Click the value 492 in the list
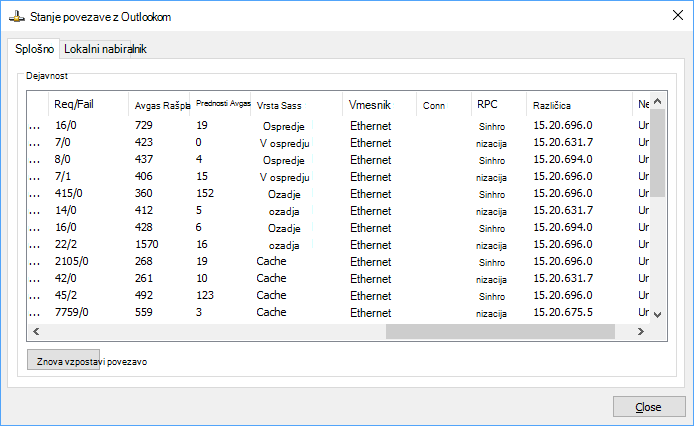Viewport: 694px width, 426px height. 144,295
